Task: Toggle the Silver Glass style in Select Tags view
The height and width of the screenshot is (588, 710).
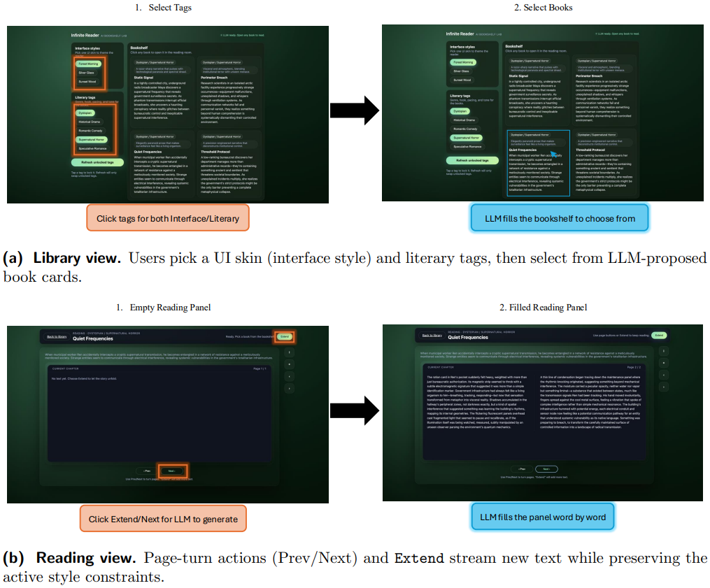Action: coord(87,73)
